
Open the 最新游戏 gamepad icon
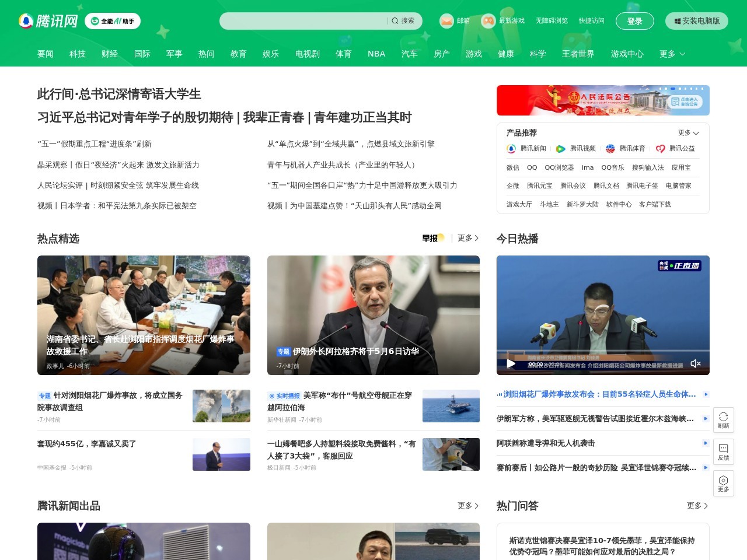(488, 21)
